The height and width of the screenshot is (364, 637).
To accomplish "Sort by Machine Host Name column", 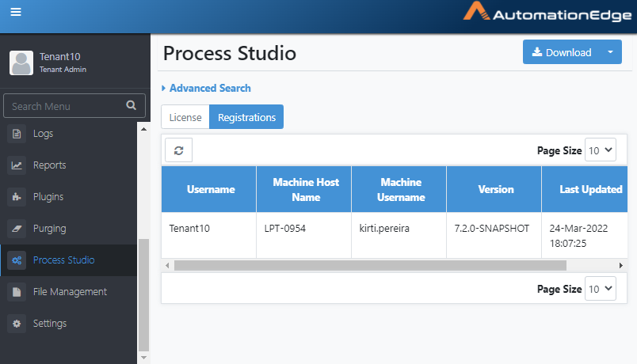I will tap(304, 189).
